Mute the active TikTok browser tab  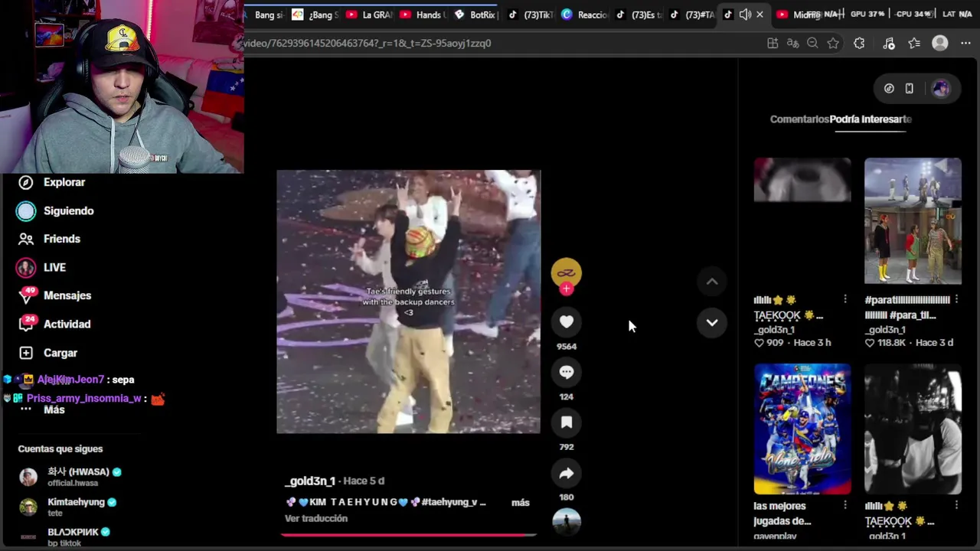[745, 15]
